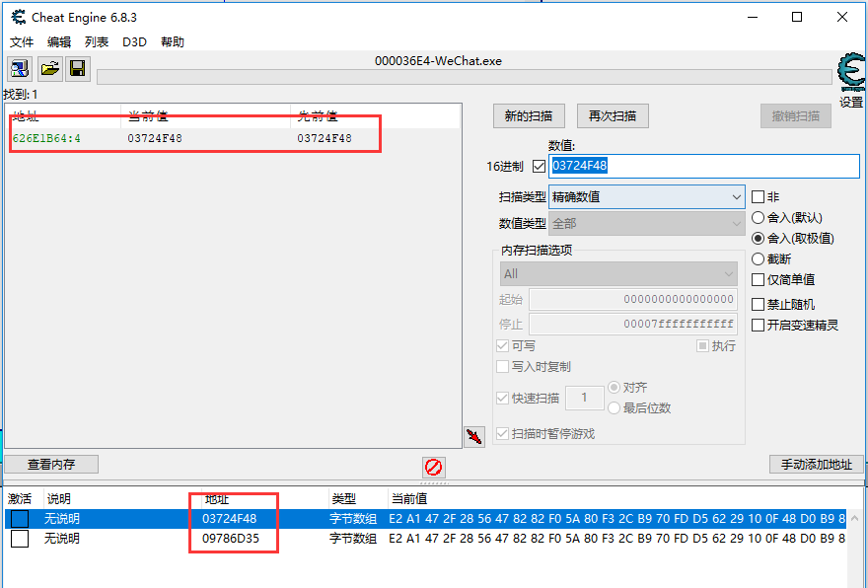Viewport: 868px width, 588px height.
Task: Toggle the 执行 checkbox
Action: point(702,346)
